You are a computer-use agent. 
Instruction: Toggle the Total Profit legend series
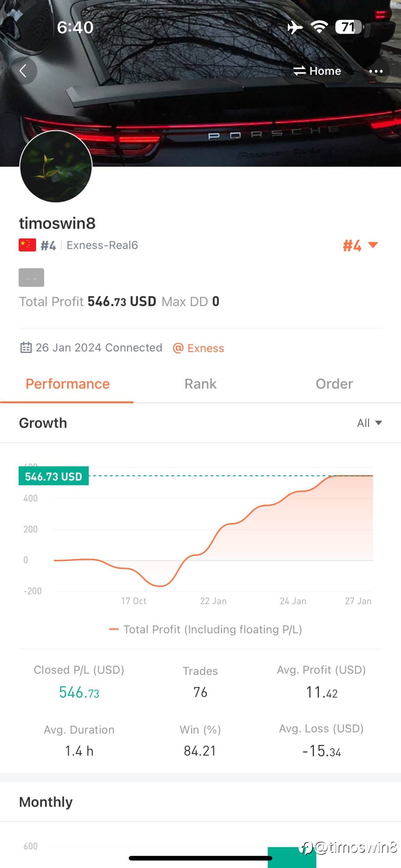(206, 629)
